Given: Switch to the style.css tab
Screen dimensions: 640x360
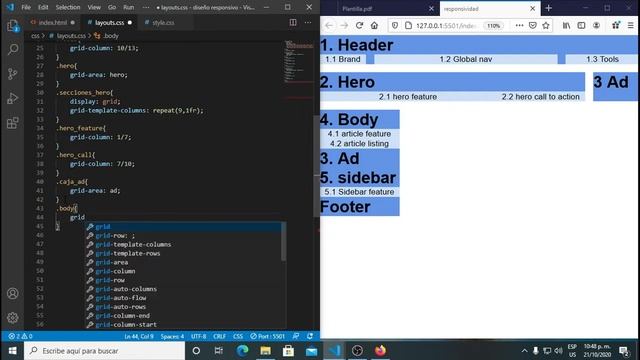Looking at the screenshot, I should [163, 22].
